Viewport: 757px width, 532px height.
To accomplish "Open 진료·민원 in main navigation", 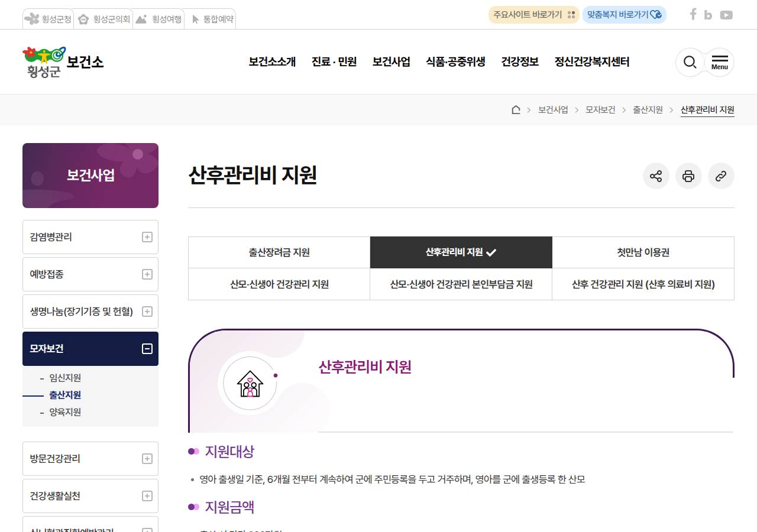I will point(334,61).
